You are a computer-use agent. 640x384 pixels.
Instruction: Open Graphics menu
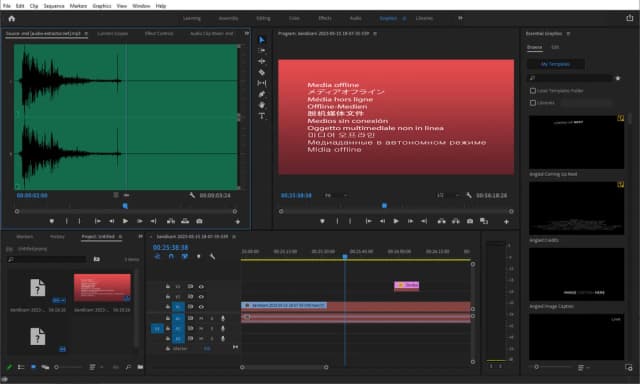(102, 6)
